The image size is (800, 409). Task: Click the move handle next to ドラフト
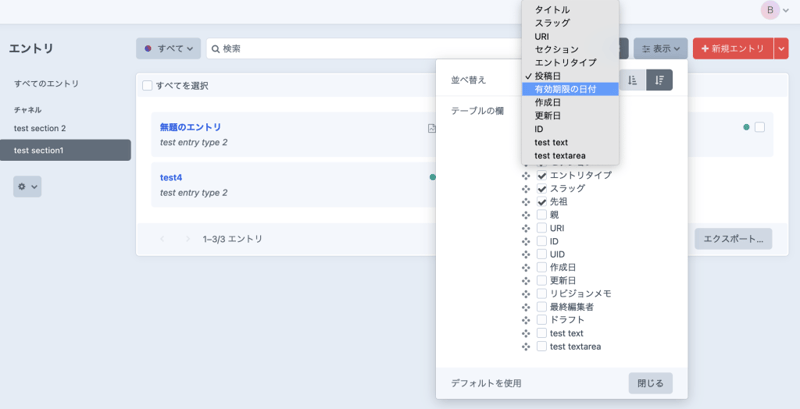pyautogui.click(x=526, y=320)
